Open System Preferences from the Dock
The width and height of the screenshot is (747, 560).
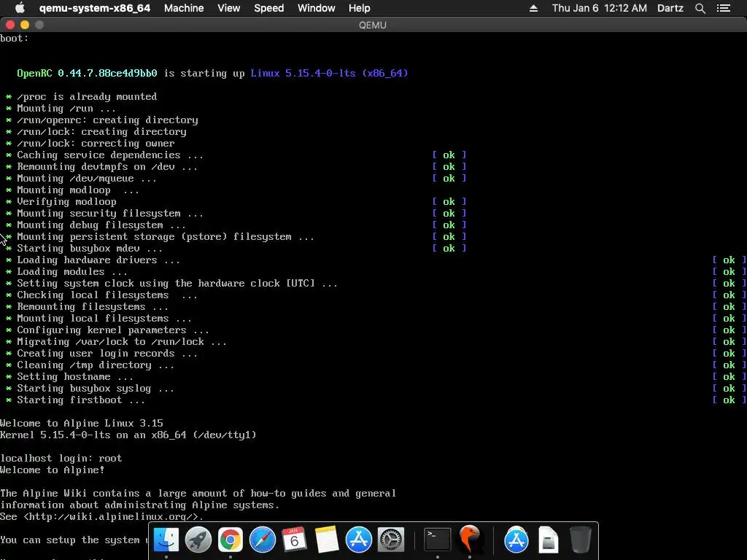point(391,540)
